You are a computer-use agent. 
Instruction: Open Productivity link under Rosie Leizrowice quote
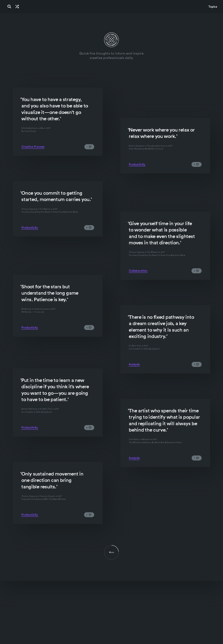[137, 164]
